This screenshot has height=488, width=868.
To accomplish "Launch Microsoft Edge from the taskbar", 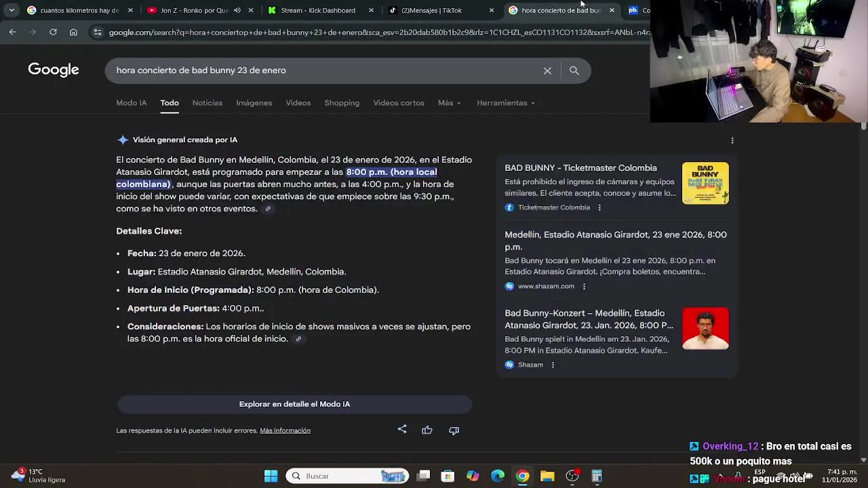I will (498, 476).
